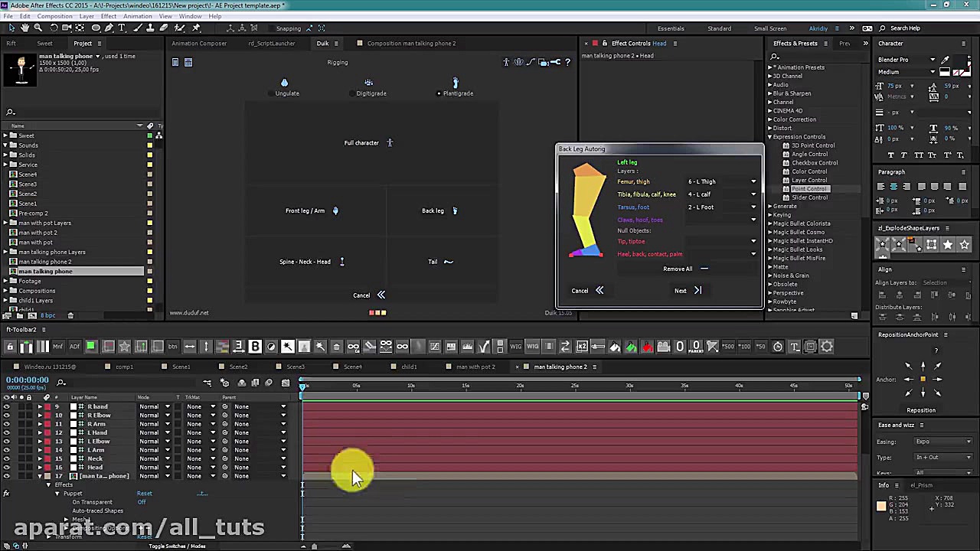
Task: Click the bold B icon in ft-Toolbar
Action: coord(255,347)
